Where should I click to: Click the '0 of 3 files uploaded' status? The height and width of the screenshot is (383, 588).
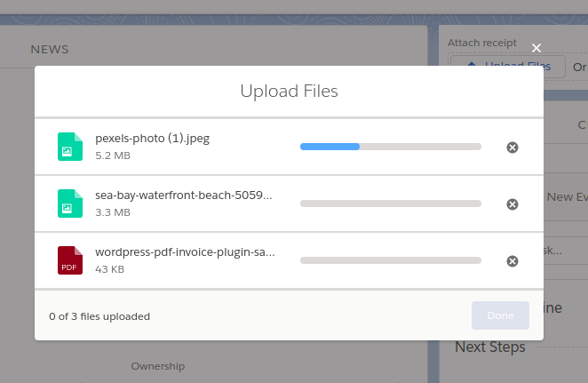click(99, 316)
